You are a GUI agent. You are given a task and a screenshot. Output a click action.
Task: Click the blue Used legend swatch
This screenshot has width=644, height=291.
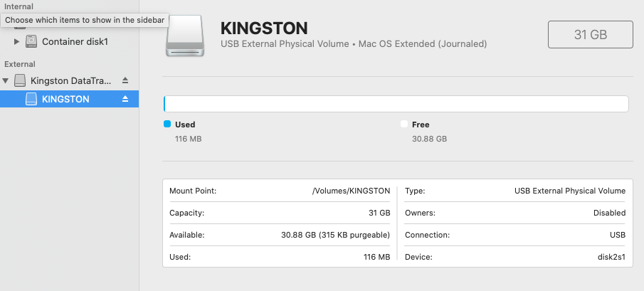pos(167,124)
